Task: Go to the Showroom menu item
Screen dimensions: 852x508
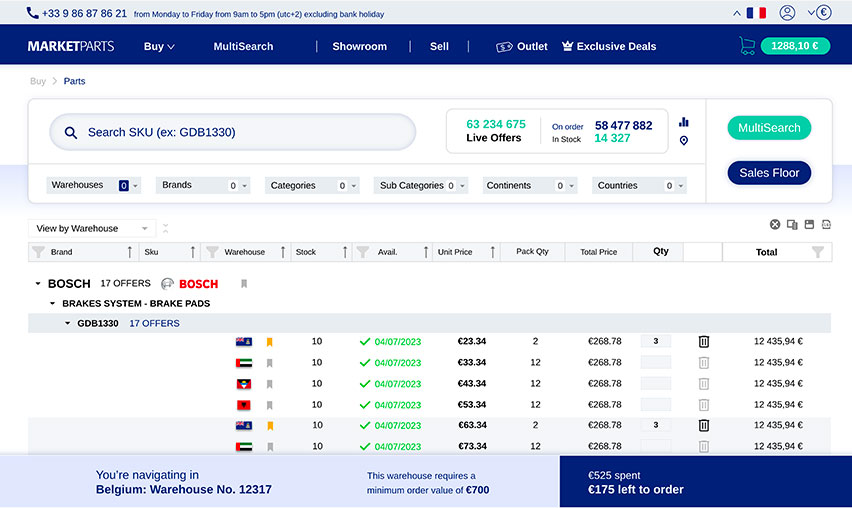Action: 359,46
